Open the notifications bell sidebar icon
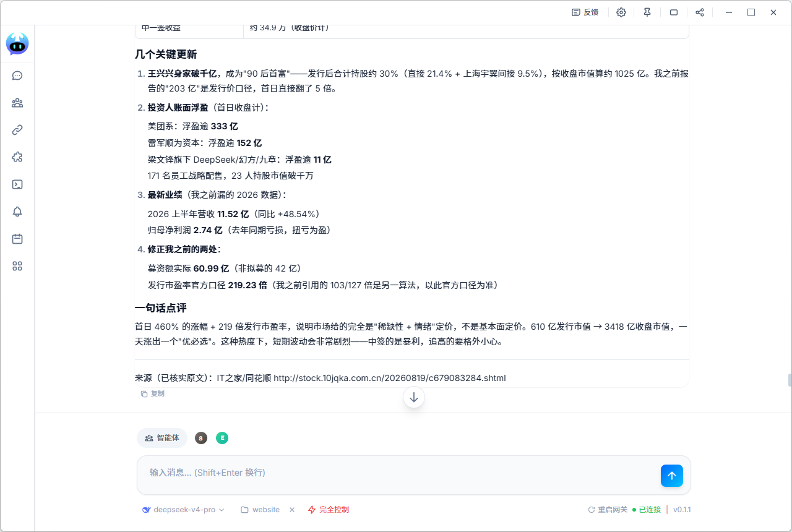The height and width of the screenshot is (532, 792). point(17,212)
